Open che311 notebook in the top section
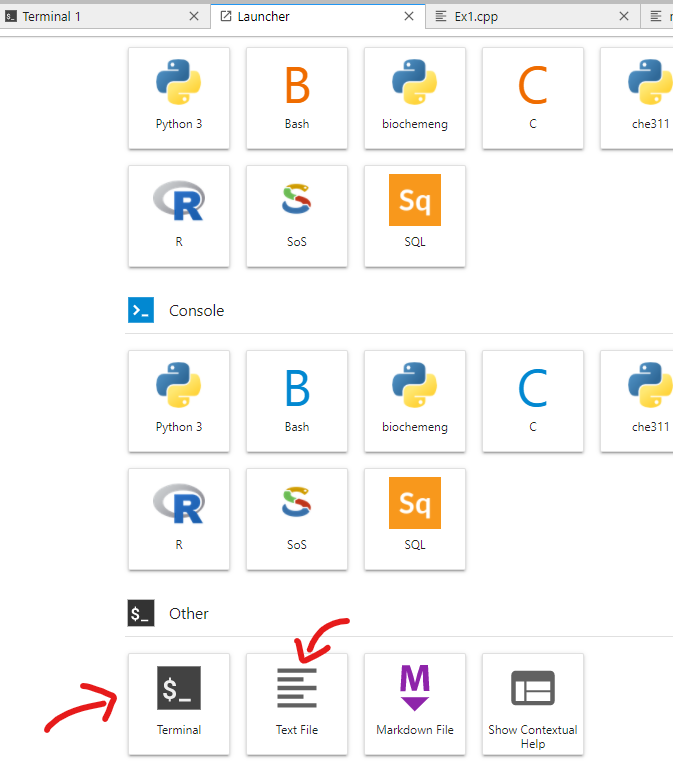 point(637,98)
